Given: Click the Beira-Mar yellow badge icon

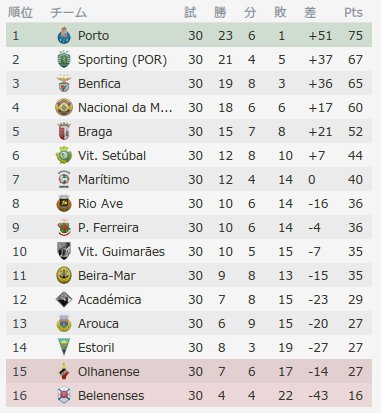Looking at the screenshot, I should (x=64, y=276).
